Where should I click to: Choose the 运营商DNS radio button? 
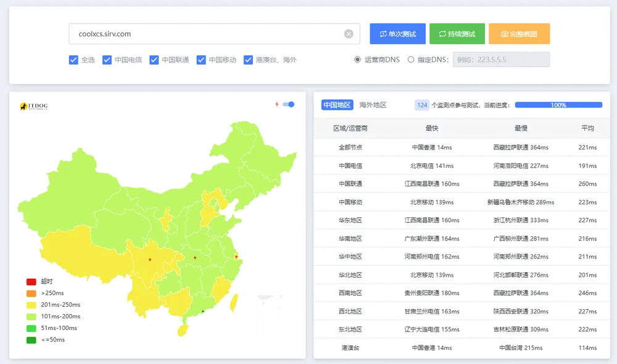pos(357,60)
